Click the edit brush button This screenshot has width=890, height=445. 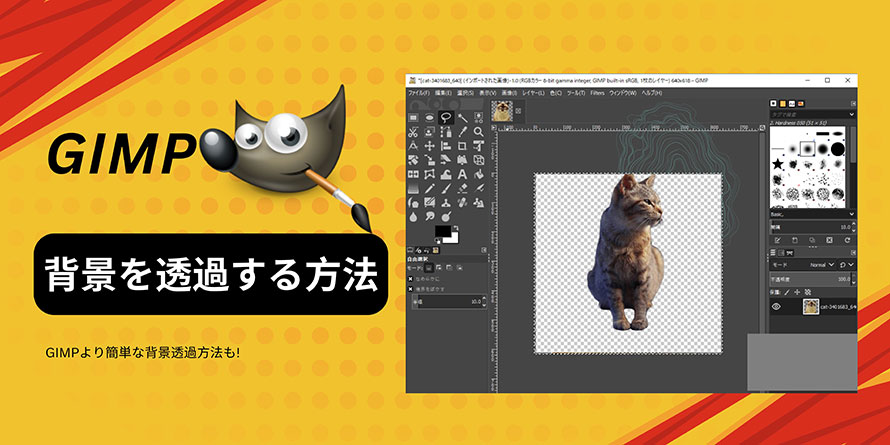click(776, 240)
